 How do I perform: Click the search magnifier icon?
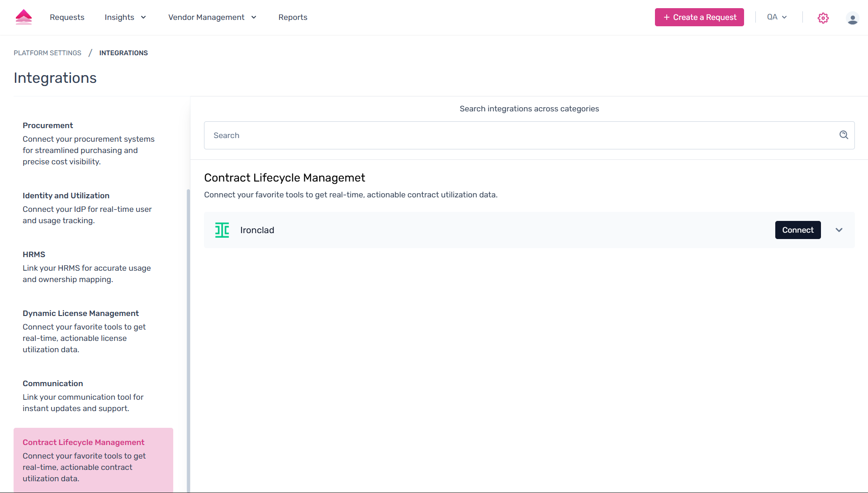844,135
